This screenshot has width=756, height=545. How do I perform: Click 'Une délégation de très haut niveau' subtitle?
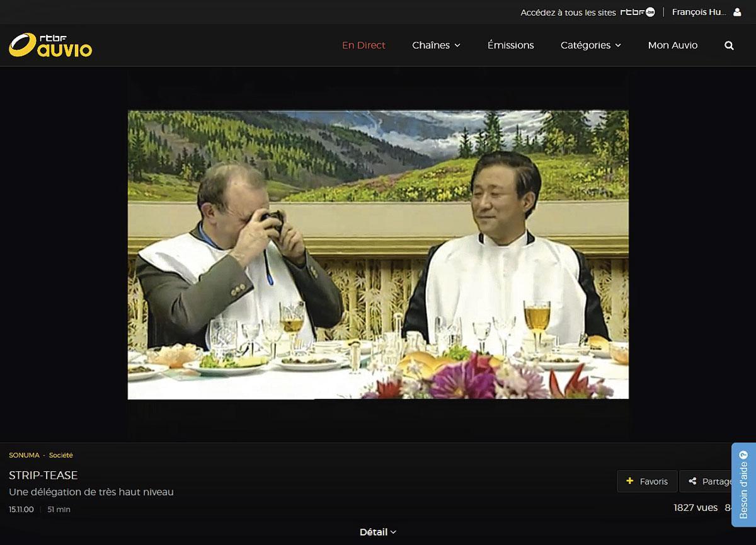click(91, 492)
